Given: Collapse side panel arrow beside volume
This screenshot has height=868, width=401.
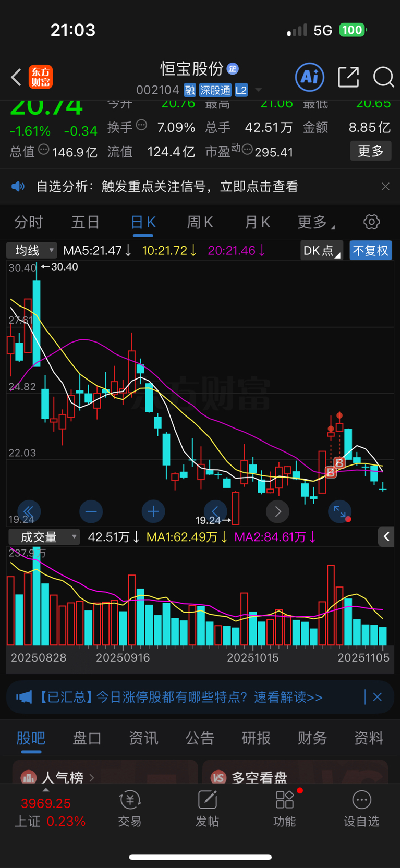Looking at the screenshot, I should 386,536.
